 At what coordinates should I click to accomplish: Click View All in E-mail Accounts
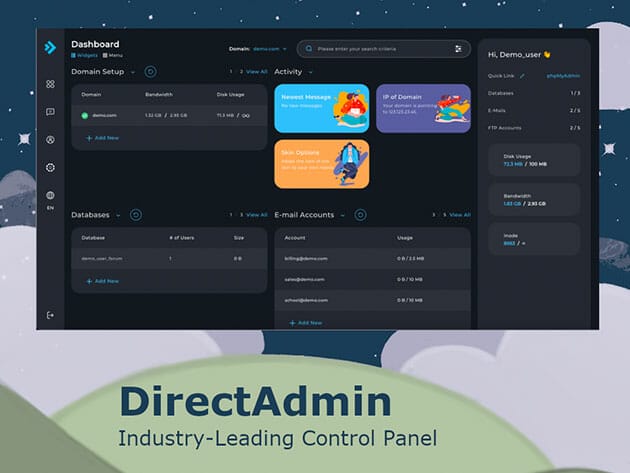[459, 214]
